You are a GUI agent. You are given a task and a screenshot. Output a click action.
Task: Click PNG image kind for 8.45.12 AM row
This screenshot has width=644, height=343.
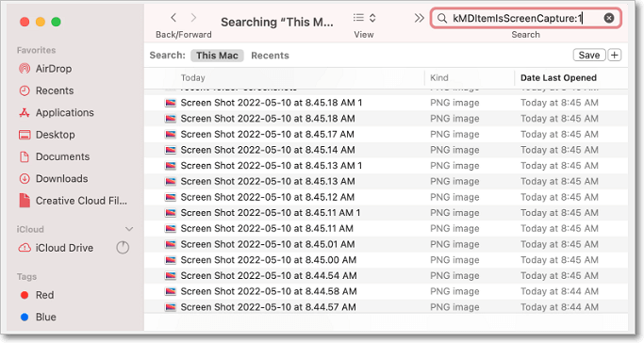tap(454, 197)
